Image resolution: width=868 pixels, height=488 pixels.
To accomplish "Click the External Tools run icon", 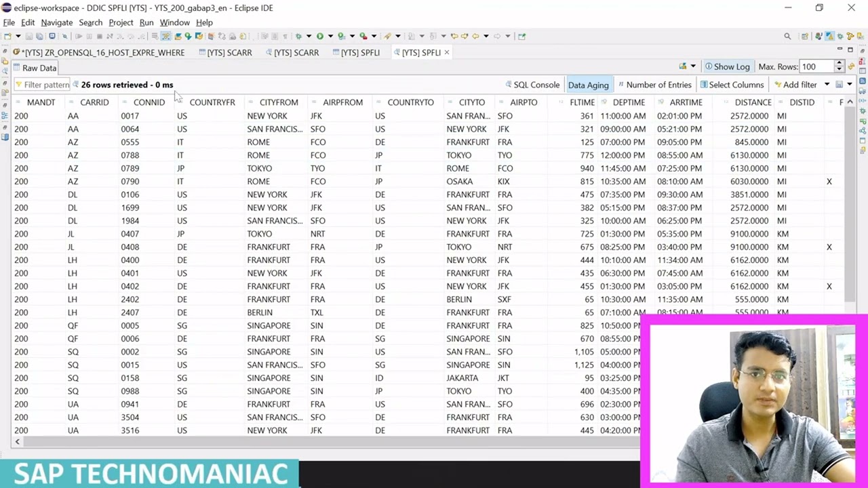I will [x=363, y=36].
